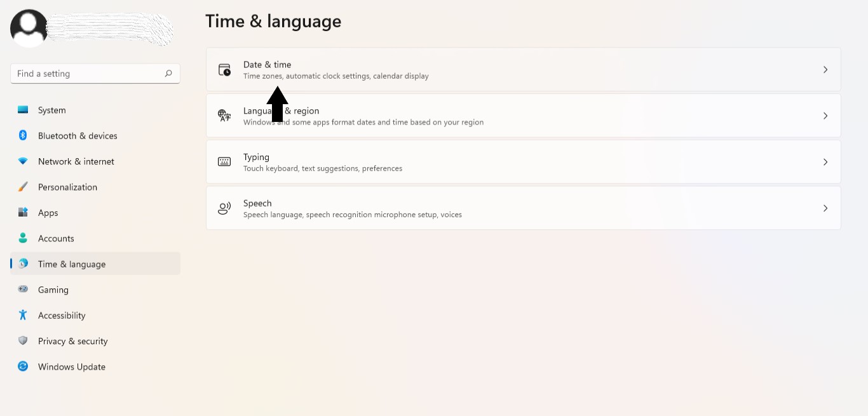
Task: Click the System monitor icon
Action: [x=23, y=110]
